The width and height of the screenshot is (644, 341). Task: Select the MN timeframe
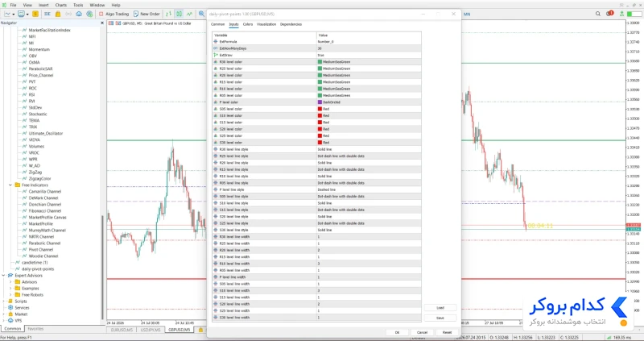point(467,14)
